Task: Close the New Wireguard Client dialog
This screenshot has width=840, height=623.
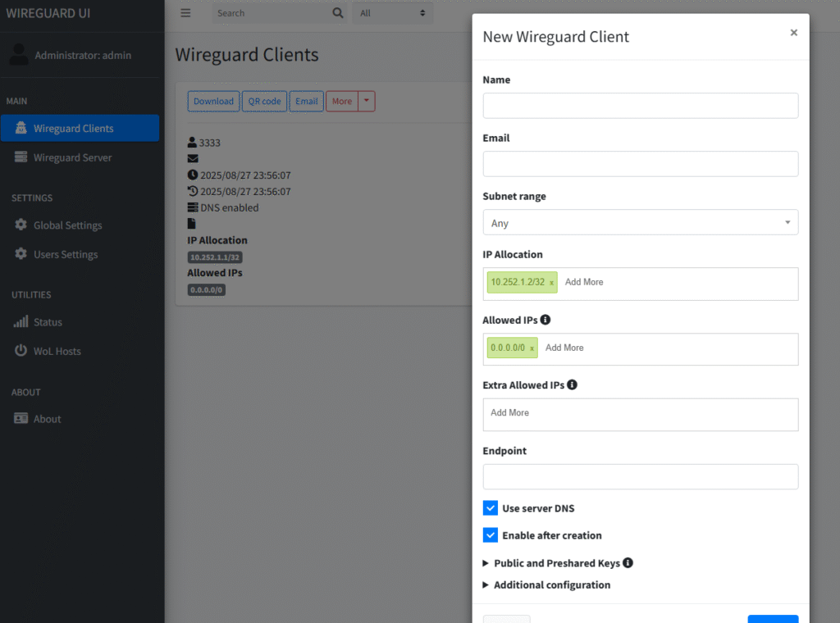Action: (793, 33)
